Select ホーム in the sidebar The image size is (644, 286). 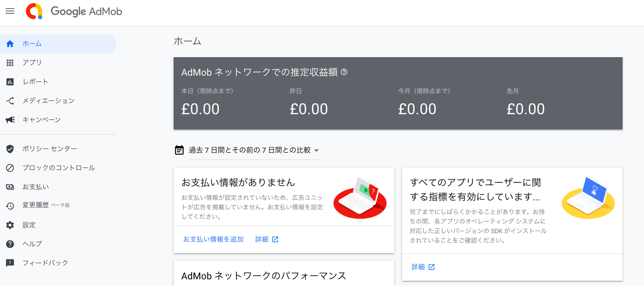coord(58,44)
